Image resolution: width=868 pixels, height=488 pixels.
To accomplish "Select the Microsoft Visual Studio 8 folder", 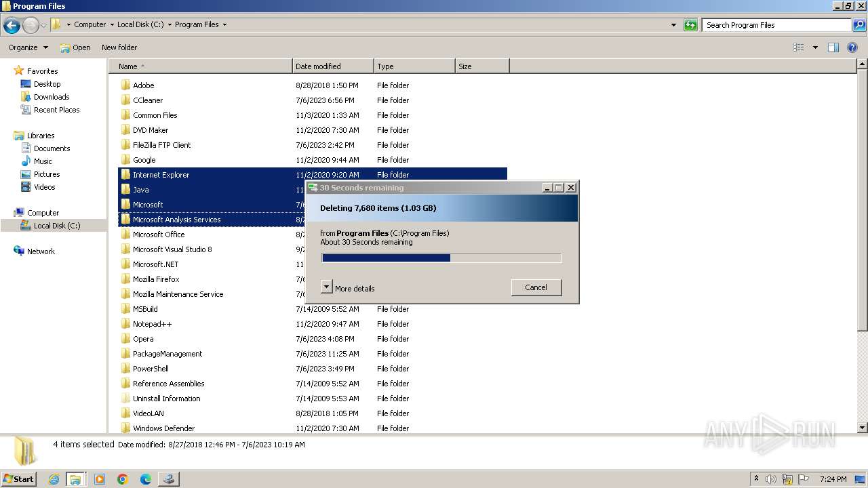I will point(172,249).
